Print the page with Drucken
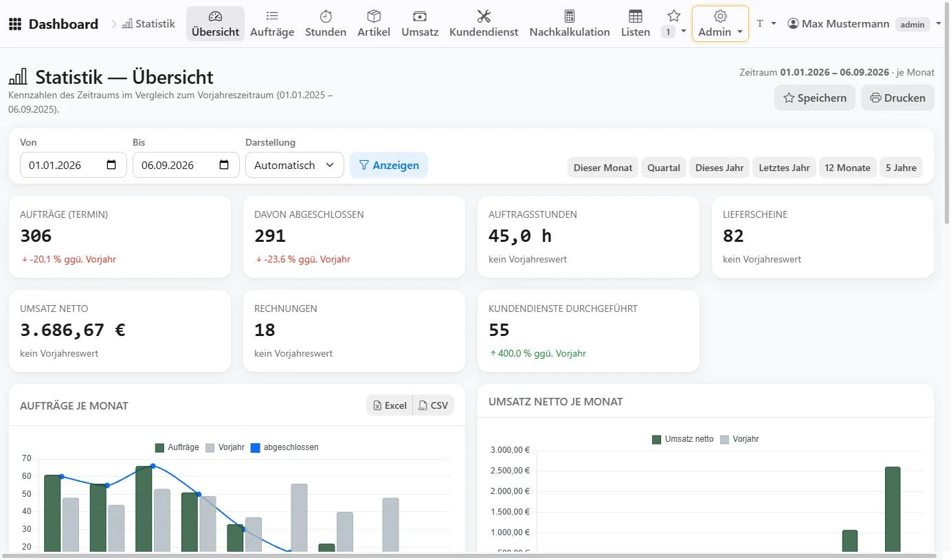Image resolution: width=951 pixels, height=560 pixels. coord(897,98)
